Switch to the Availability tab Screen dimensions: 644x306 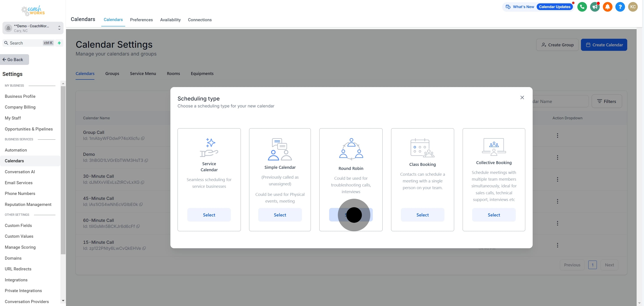[x=170, y=20]
